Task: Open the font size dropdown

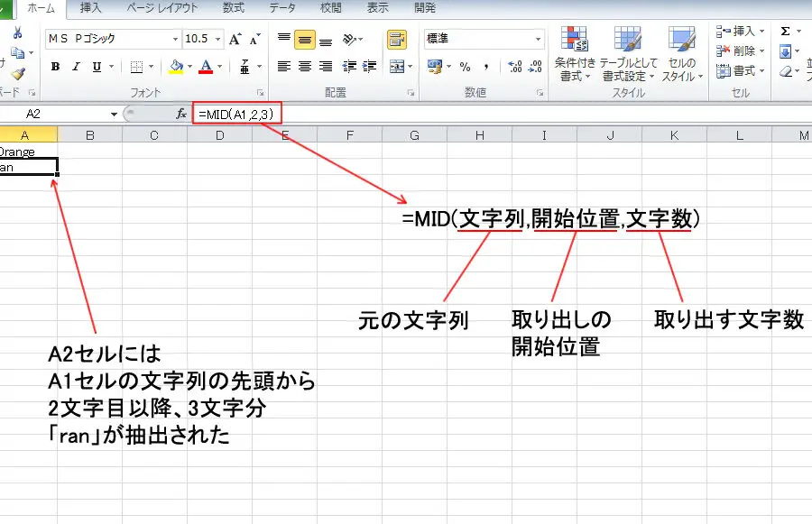Action: click(x=218, y=38)
